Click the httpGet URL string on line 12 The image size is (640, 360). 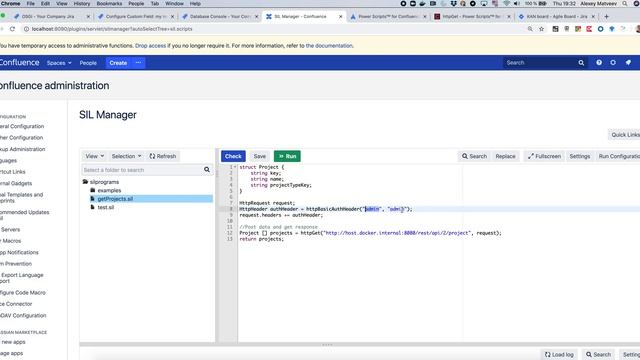click(x=397, y=233)
